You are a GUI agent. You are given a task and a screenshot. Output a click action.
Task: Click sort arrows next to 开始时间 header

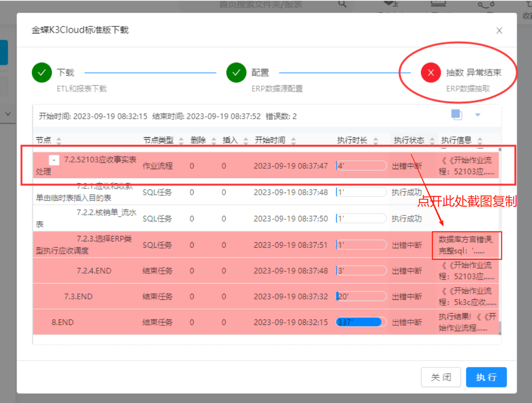coord(293,141)
